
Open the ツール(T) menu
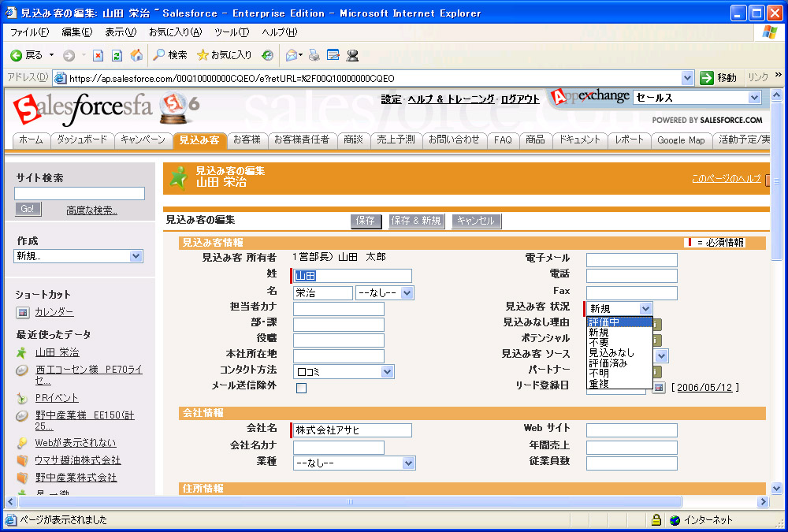coord(232,32)
